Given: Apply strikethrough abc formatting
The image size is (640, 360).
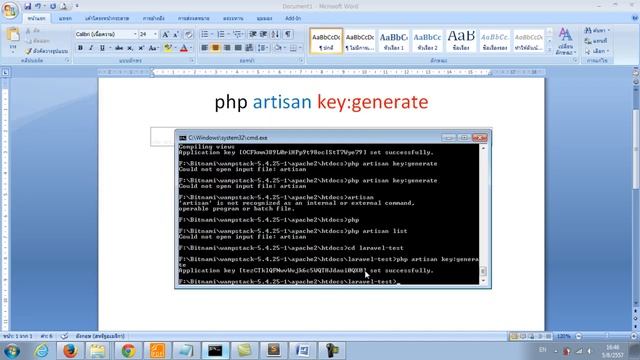Looking at the screenshot, I should click(119, 48).
